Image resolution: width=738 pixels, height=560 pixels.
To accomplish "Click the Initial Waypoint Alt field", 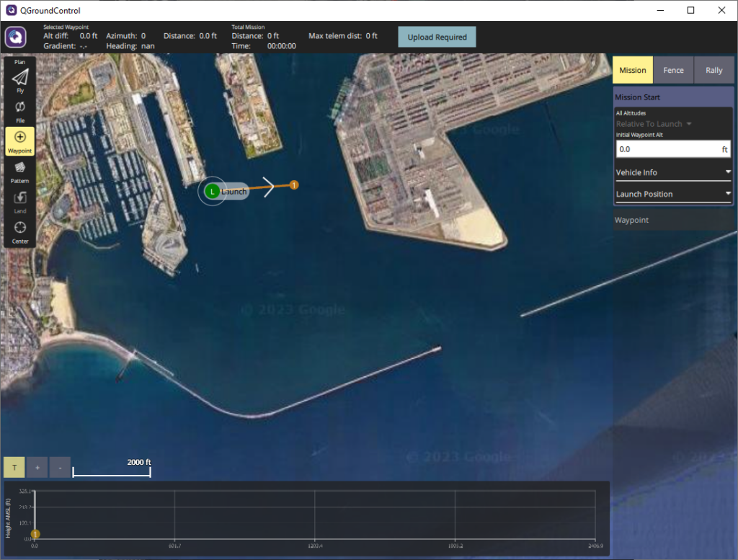I will (667, 149).
